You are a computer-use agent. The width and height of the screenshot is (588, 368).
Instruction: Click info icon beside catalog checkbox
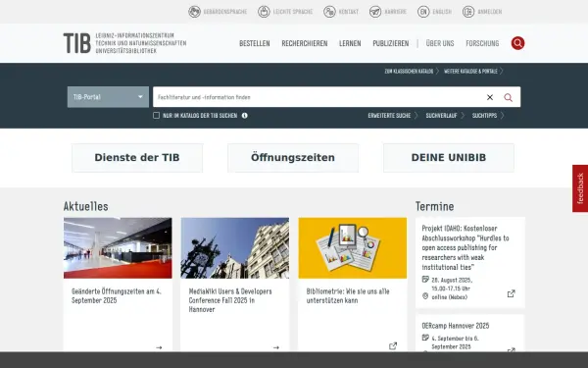click(245, 116)
